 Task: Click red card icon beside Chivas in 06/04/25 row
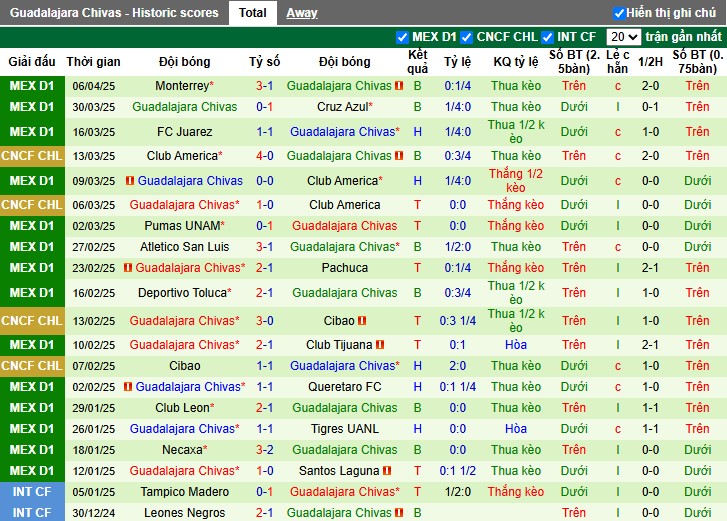(x=399, y=86)
